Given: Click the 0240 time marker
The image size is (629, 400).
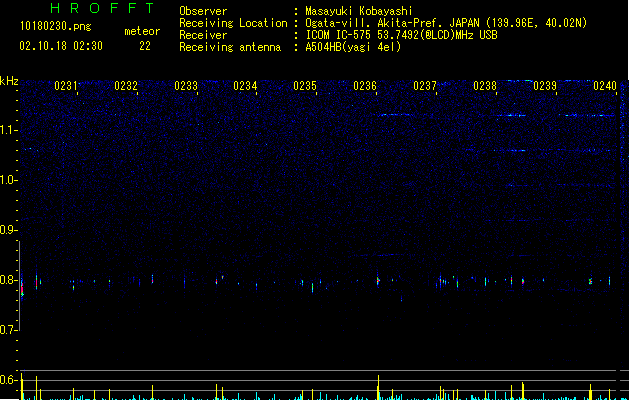Looking at the screenshot, I should [605, 86].
